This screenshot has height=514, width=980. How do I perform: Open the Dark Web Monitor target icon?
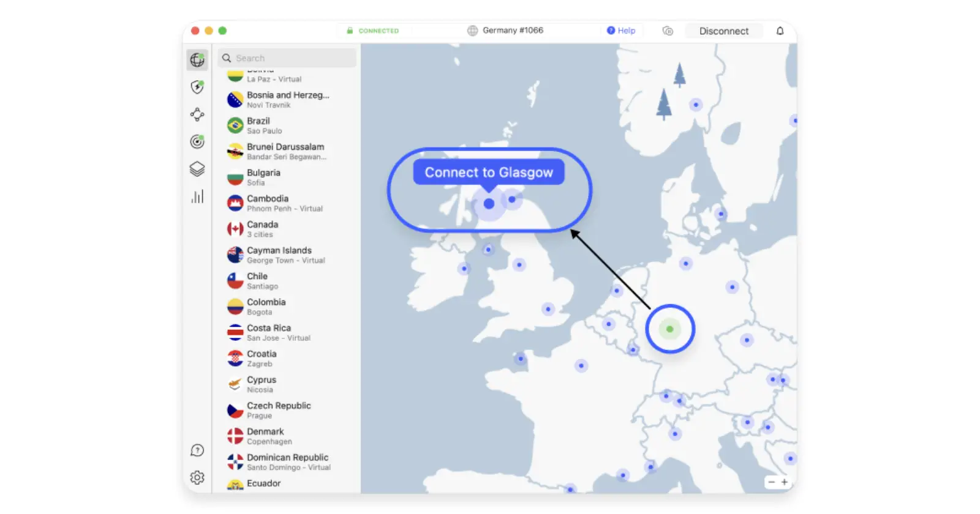coord(197,142)
